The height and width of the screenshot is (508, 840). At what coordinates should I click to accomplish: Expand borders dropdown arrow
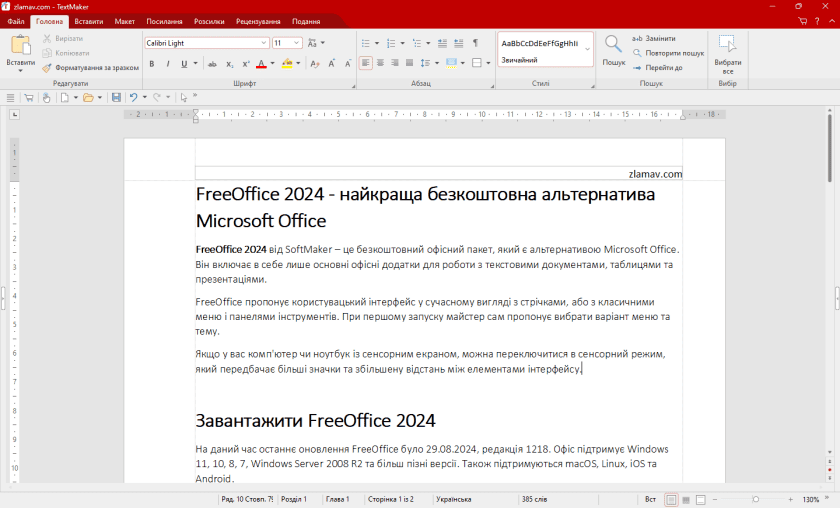488,63
